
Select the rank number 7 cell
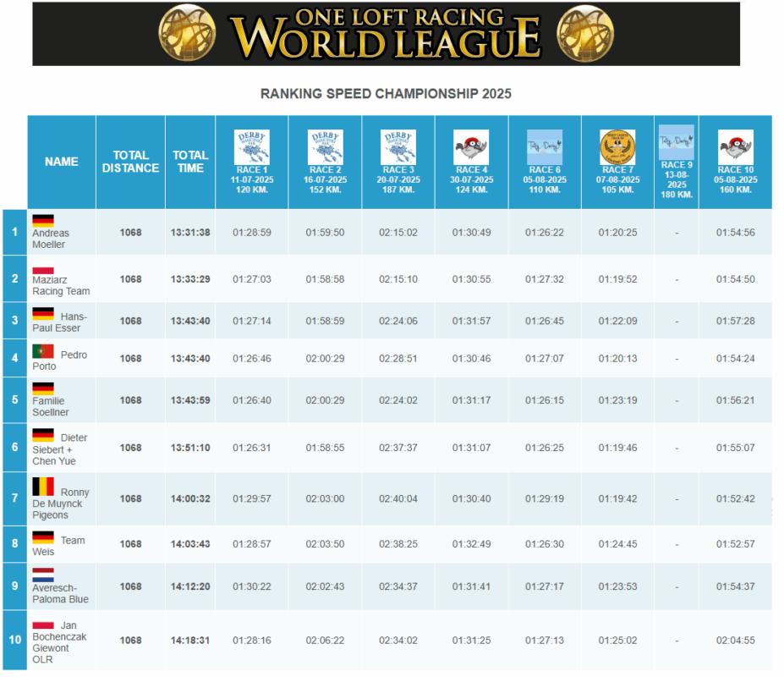tap(15, 498)
